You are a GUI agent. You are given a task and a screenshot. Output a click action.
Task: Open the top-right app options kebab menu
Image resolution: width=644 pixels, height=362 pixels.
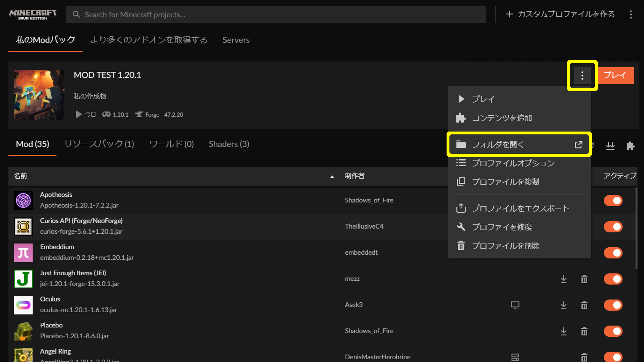[631, 14]
